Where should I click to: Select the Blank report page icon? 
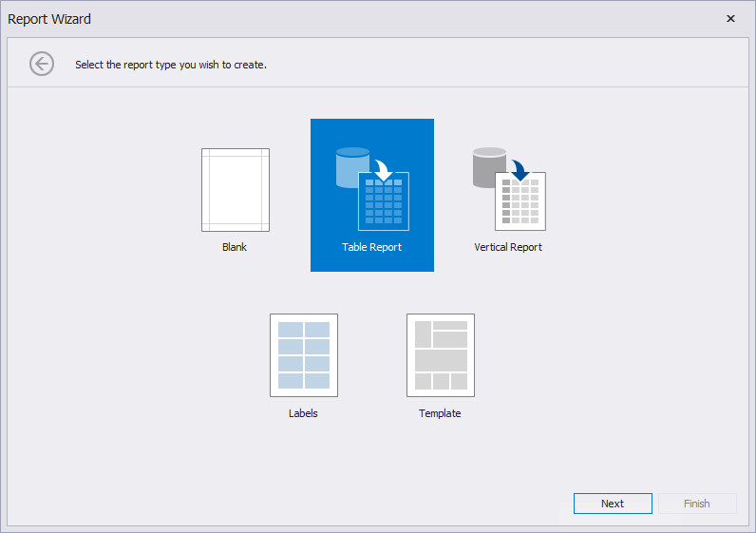(x=235, y=190)
